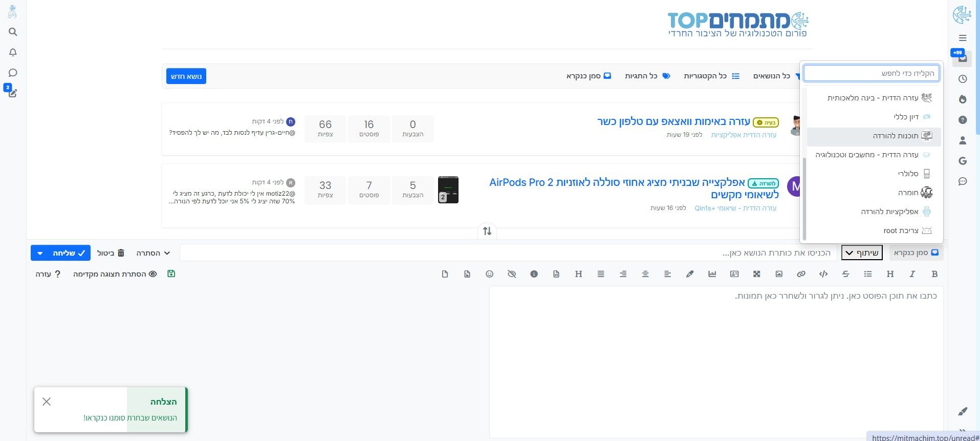Screen dimensions: 980x441
Task: Apply strikethrough formatting
Action: pyautogui.click(x=845, y=274)
